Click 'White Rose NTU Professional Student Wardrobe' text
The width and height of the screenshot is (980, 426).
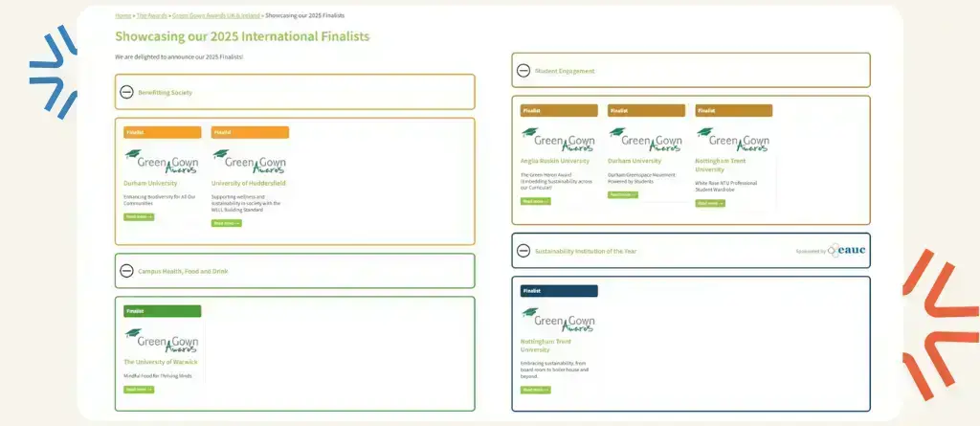(726, 187)
